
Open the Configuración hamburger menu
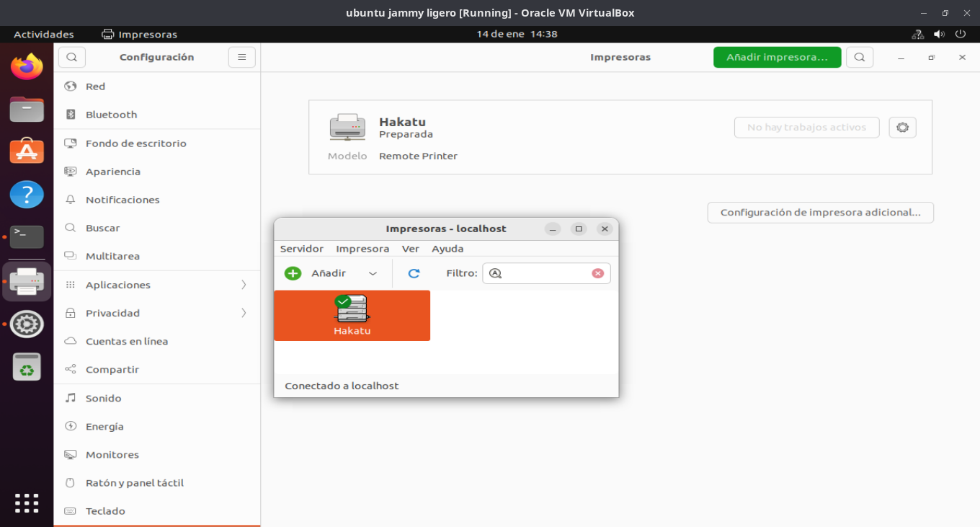241,57
